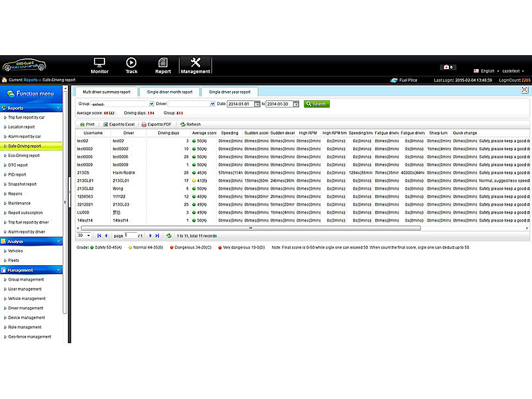Open Alarm report by car

[x=24, y=136]
